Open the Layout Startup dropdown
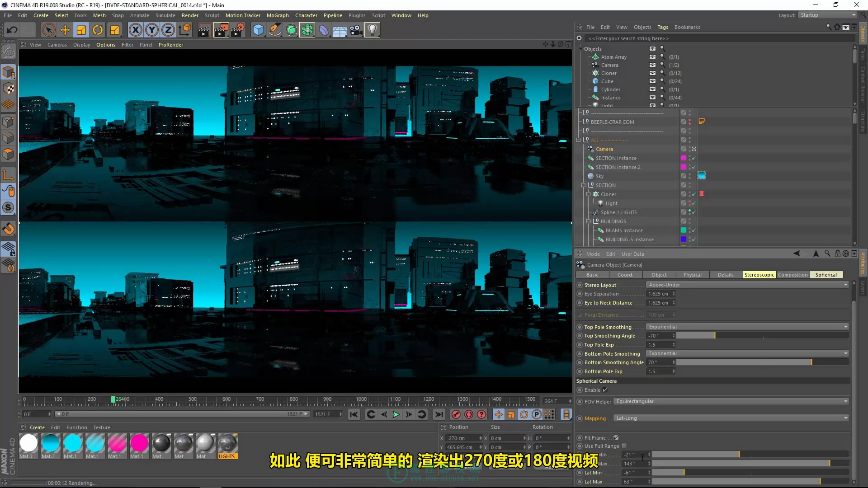 (x=827, y=15)
